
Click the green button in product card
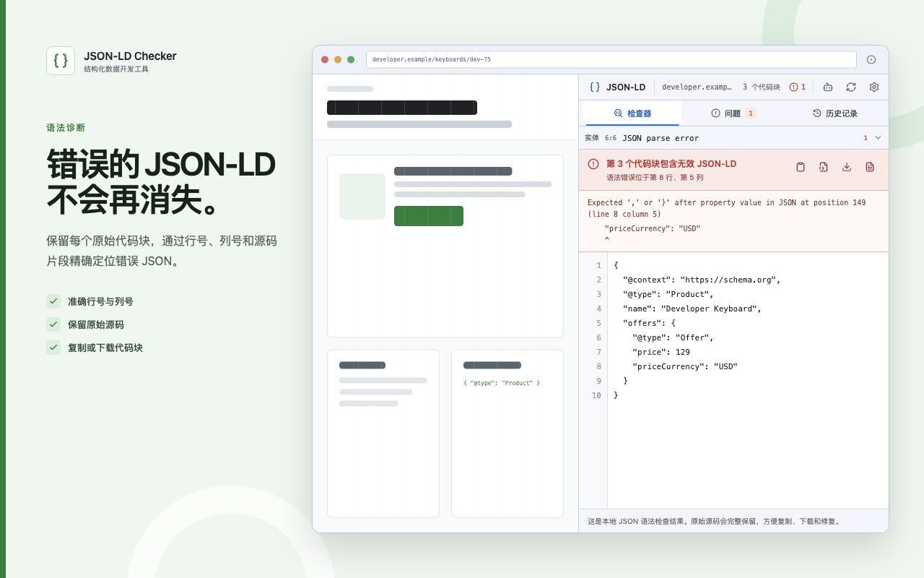pos(429,216)
